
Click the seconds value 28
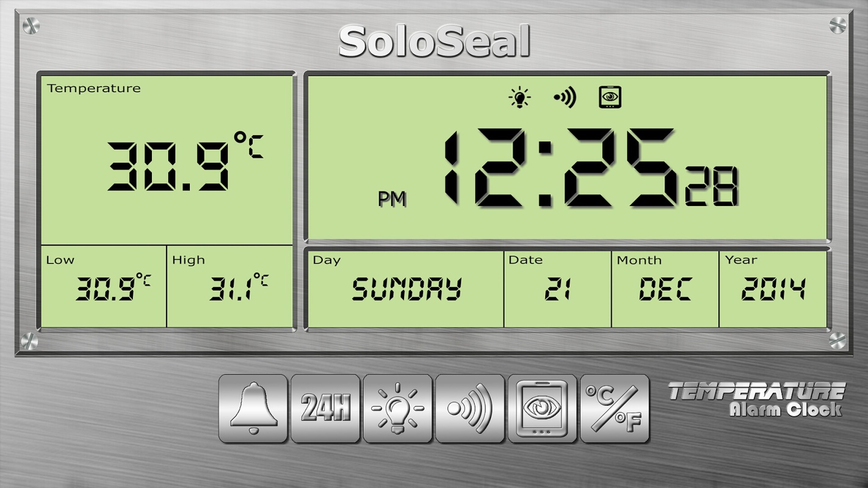tap(711, 185)
